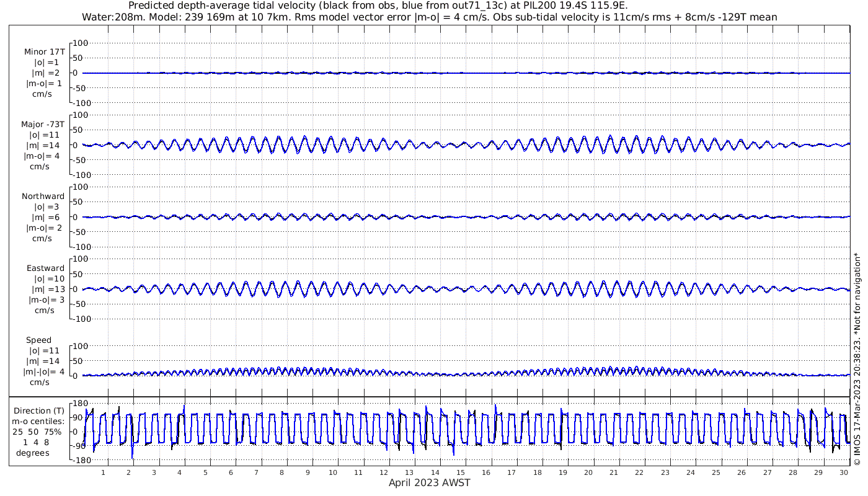This screenshot has width=868, height=496.
Task: Click the 'Eastward' panel label
Action: click(x=46, y=268)
